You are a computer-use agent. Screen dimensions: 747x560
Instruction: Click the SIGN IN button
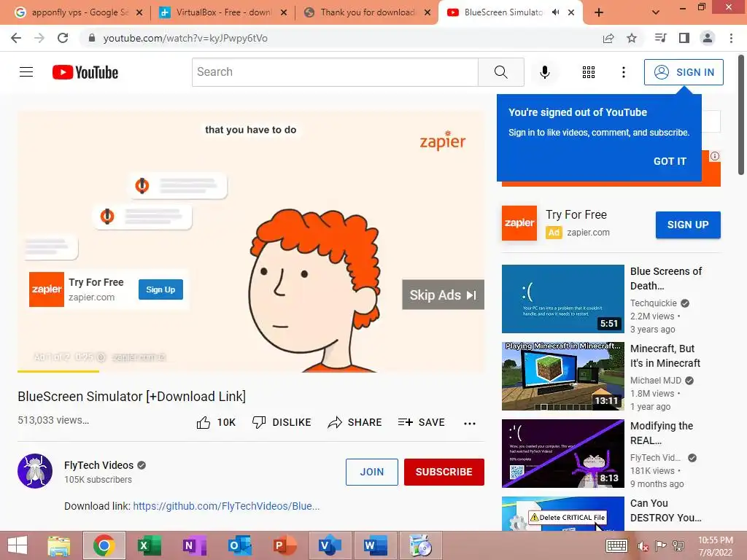[684, 72]
